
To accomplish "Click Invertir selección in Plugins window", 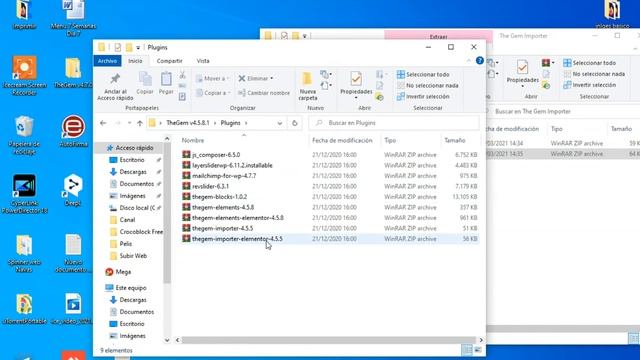I will click(x=423, y=96).
